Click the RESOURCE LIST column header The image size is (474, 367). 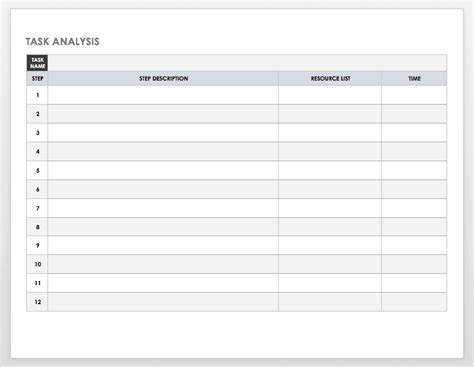click(330, 79)
